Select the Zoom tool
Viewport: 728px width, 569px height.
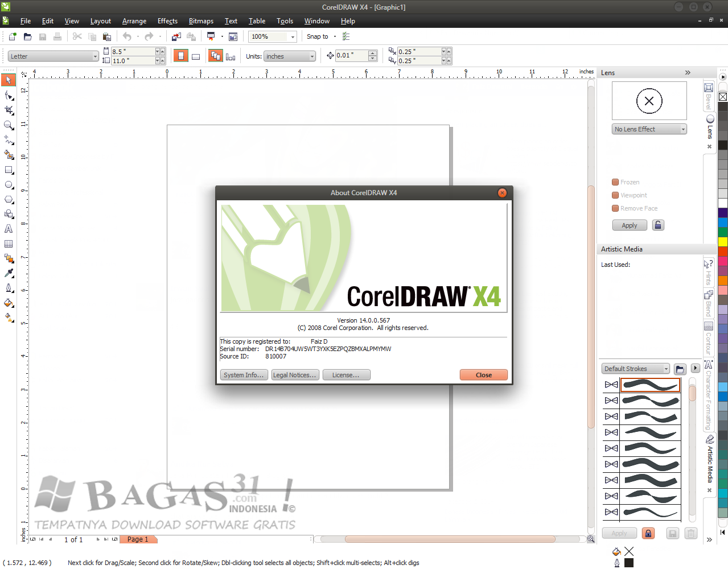[x=9, y=125]
